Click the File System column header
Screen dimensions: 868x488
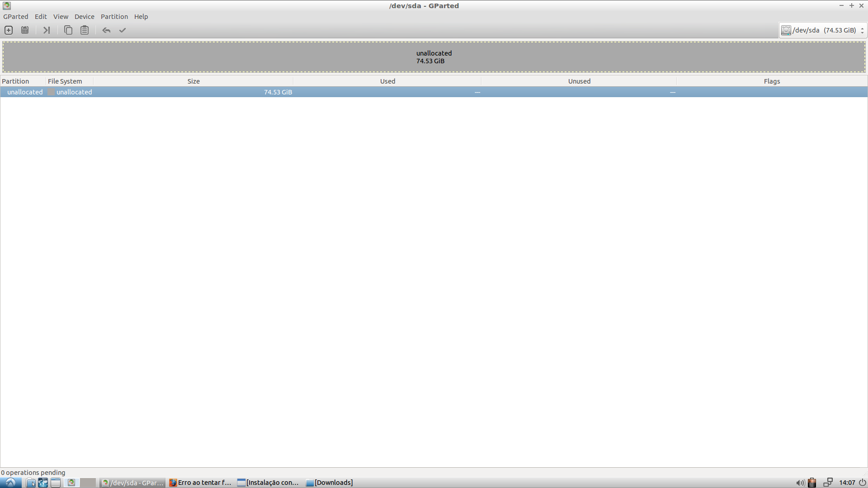coord(70,81)
